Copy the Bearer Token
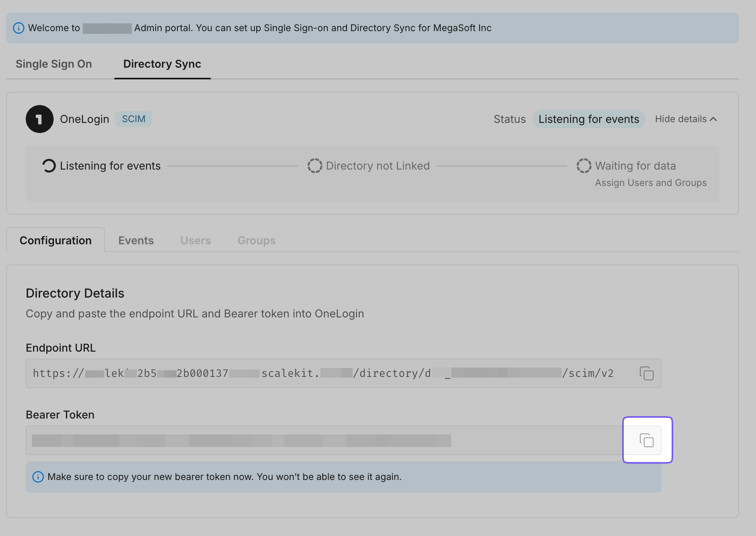756x536 pixels. tap(646, 440)
